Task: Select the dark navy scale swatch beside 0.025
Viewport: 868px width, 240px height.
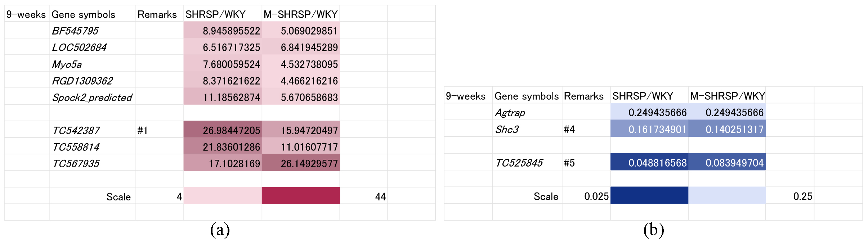Action: pyautogui.click(x=649, y=195)
